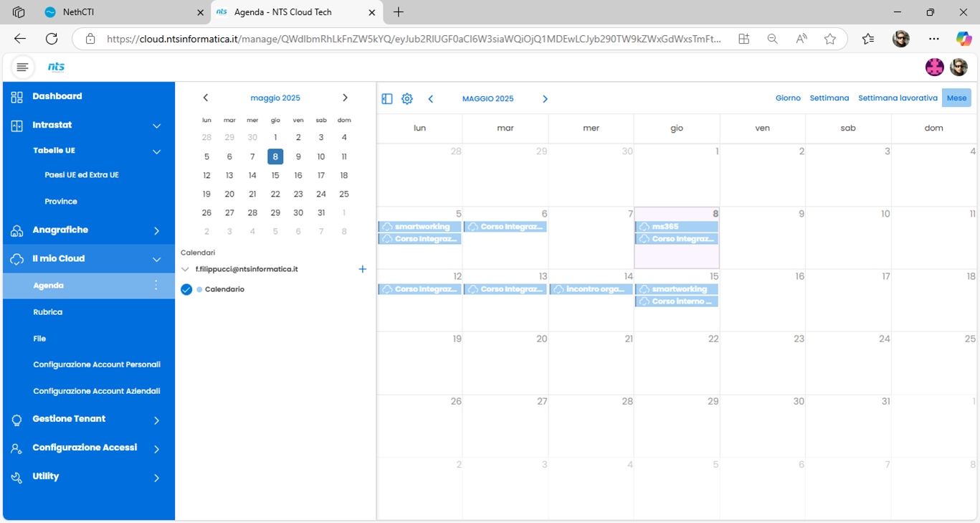The width and height of the screenshot is (980, 523).
Task: Click the Intrastat sidebar icon
Action: click(17, 126)
